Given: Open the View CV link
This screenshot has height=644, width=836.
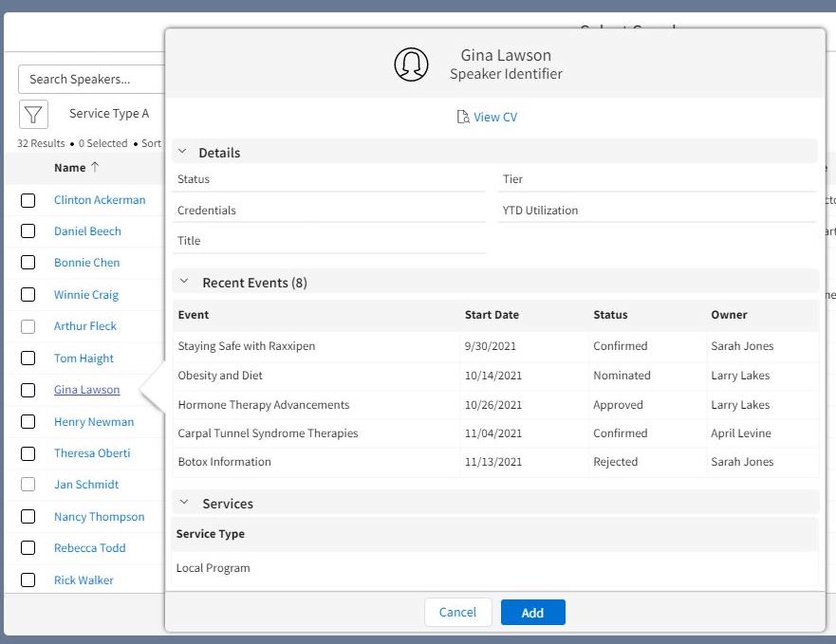Looking at the screenshot, I should tap(495, 118).
